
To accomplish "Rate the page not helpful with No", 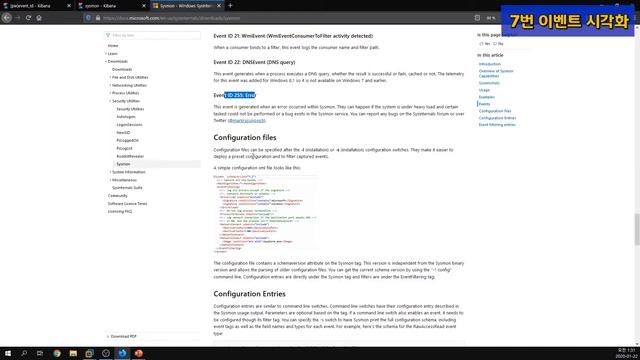I will 498,44.
